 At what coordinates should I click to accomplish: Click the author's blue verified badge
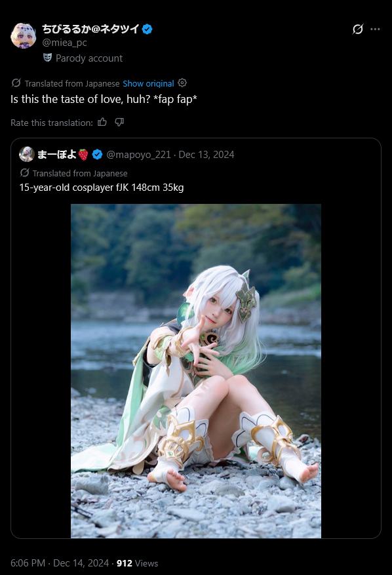(x=147, y=29)
